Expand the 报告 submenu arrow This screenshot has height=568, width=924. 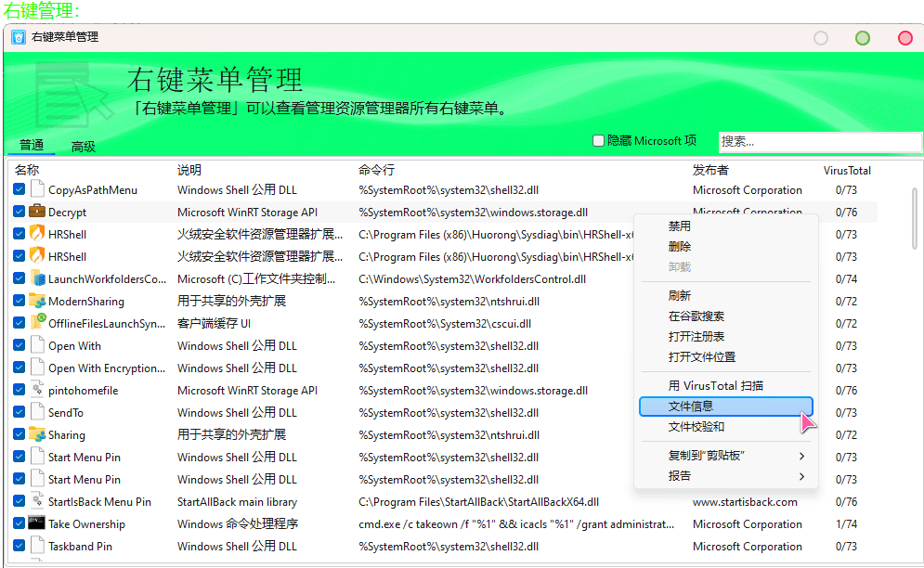[800, 476]
